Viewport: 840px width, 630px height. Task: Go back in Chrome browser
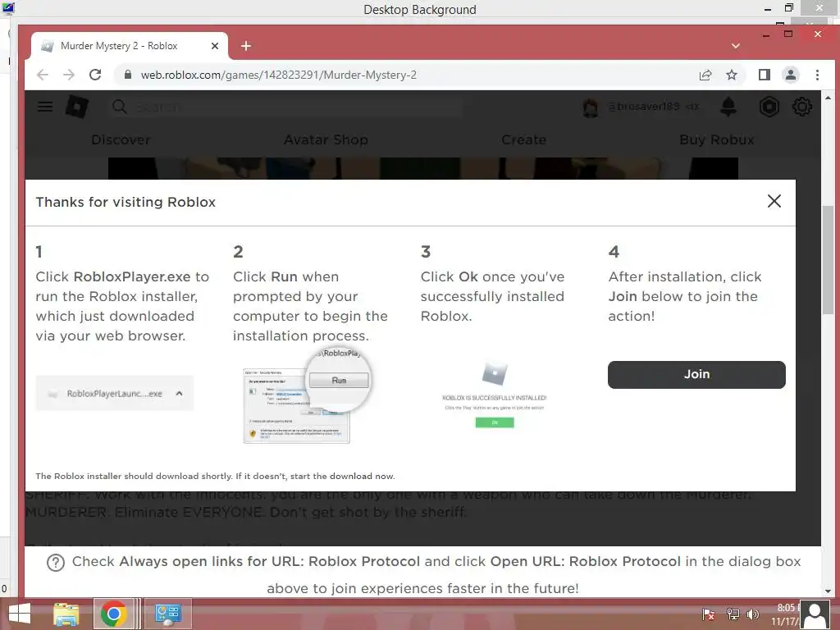click(x=43, y=75)
